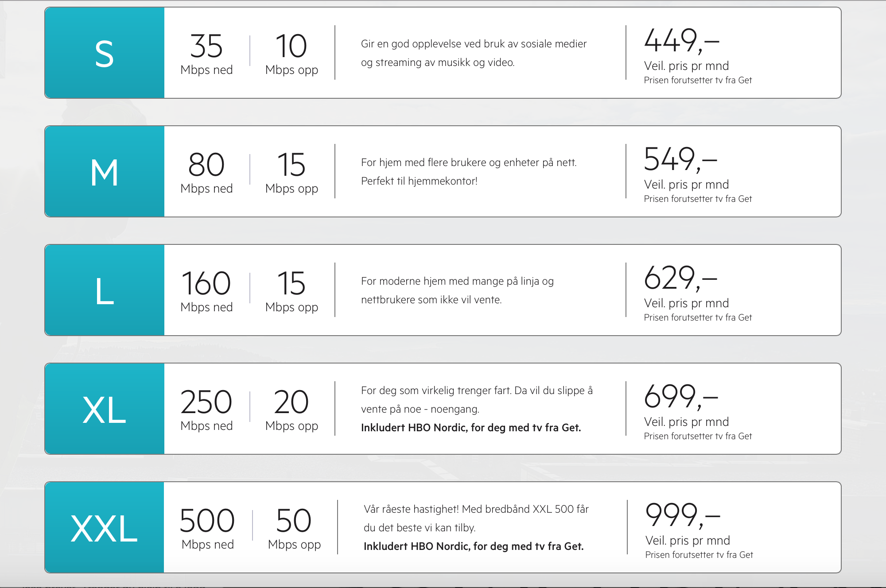The width and height of the screenshot is (886, 588).
Task: Click the 449,– price in S plan
Action: (x=682, y=41)
